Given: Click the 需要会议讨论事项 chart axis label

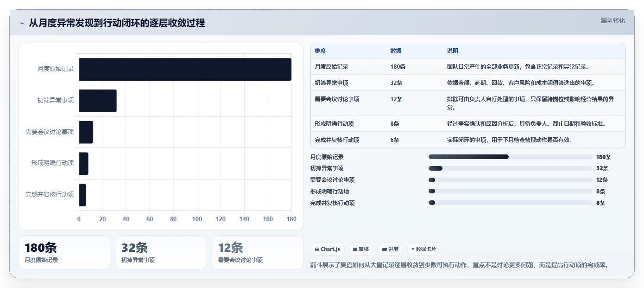Looking at the screenshot, I should (x=50, y=132).
